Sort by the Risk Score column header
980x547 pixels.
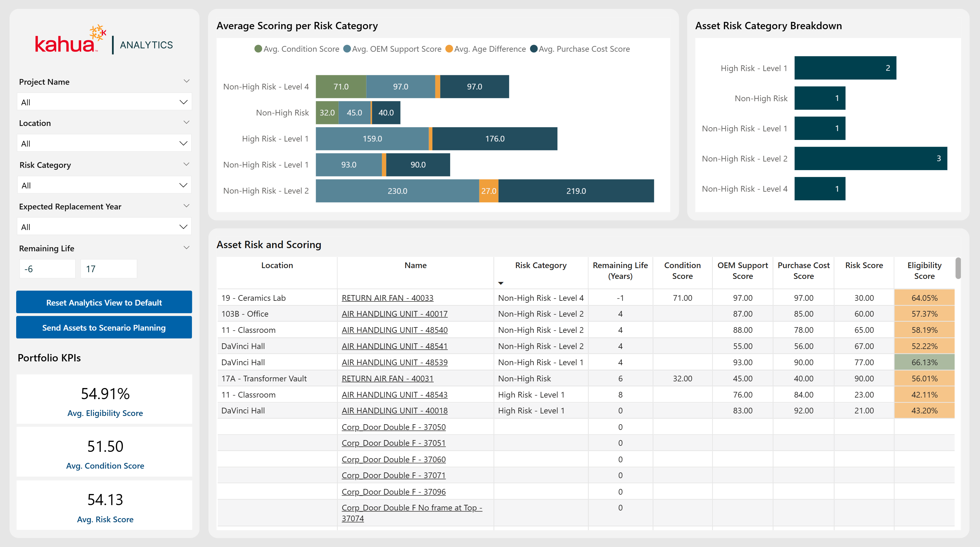864,266
